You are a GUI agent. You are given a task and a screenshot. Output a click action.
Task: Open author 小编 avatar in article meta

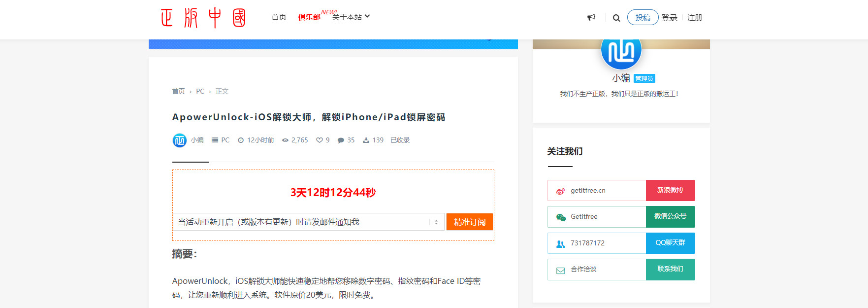click(x=179, y=140)
